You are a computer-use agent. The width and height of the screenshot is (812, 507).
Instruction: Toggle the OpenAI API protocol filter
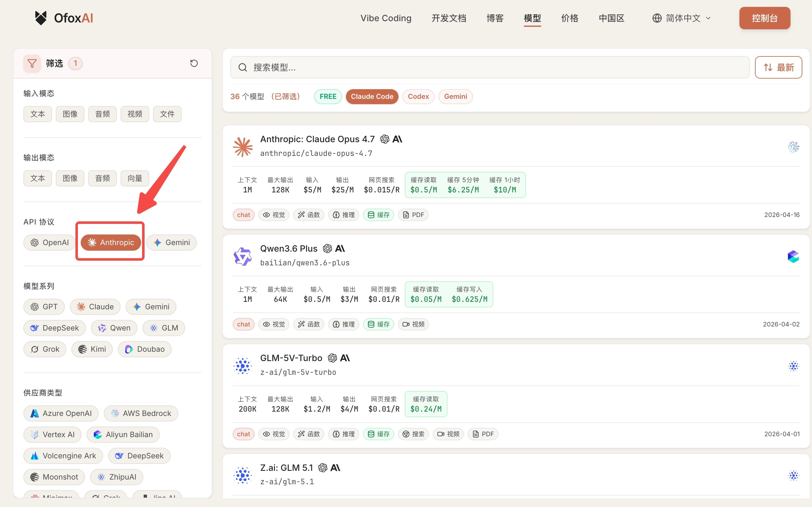coord(50,243)
